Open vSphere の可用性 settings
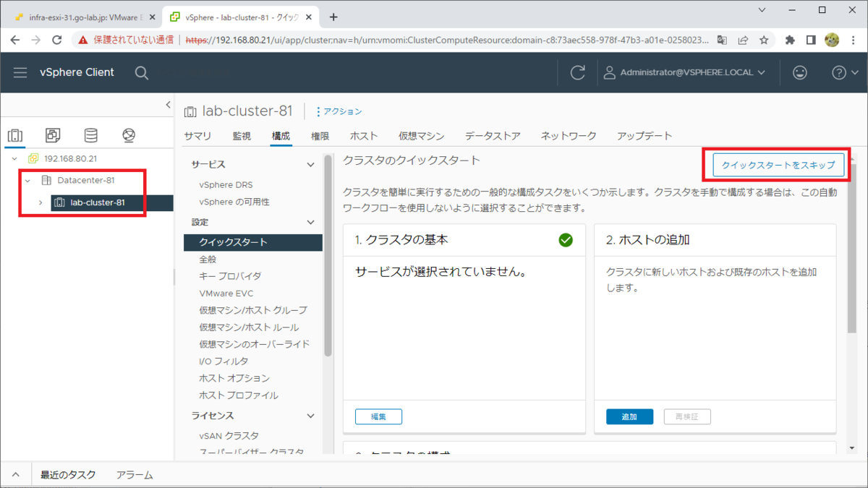 pos(234,202)
